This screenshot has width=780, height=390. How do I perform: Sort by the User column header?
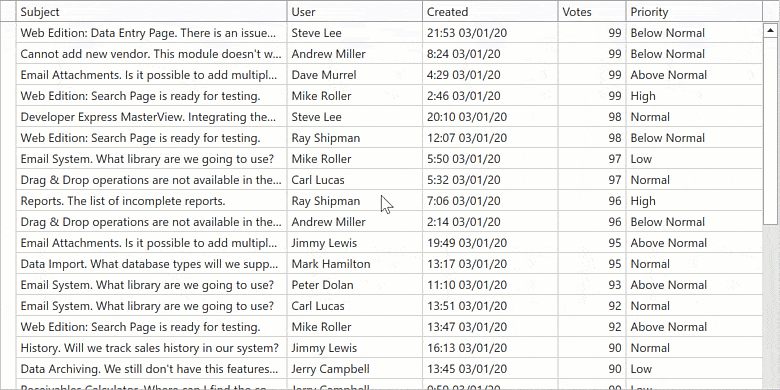(355, 11)
